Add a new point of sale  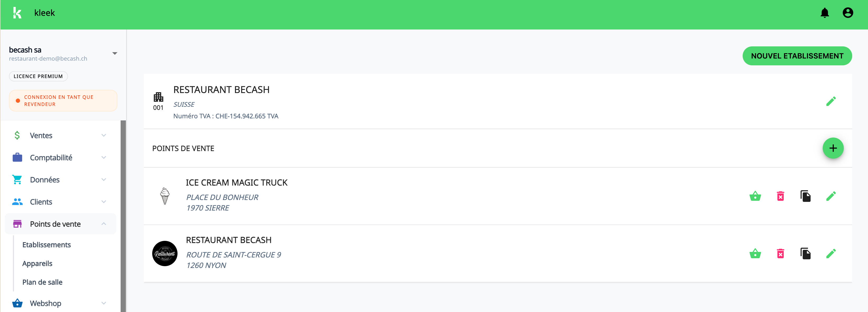[833, 148]
